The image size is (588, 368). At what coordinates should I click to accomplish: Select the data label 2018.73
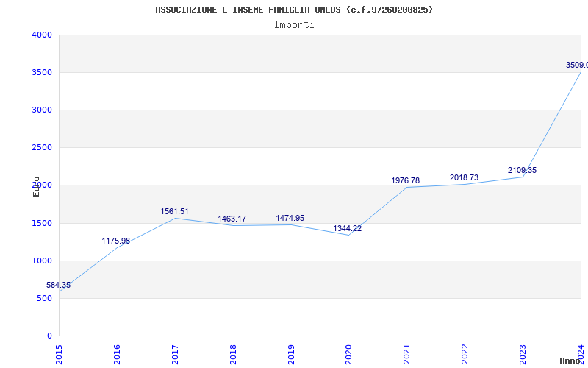pyautogui.click(x=465, y=177)
